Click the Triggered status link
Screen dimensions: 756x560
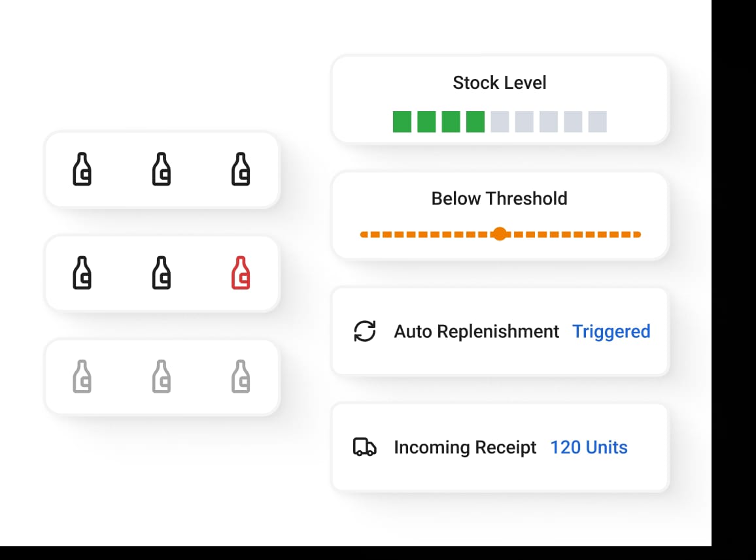(611, 331)
